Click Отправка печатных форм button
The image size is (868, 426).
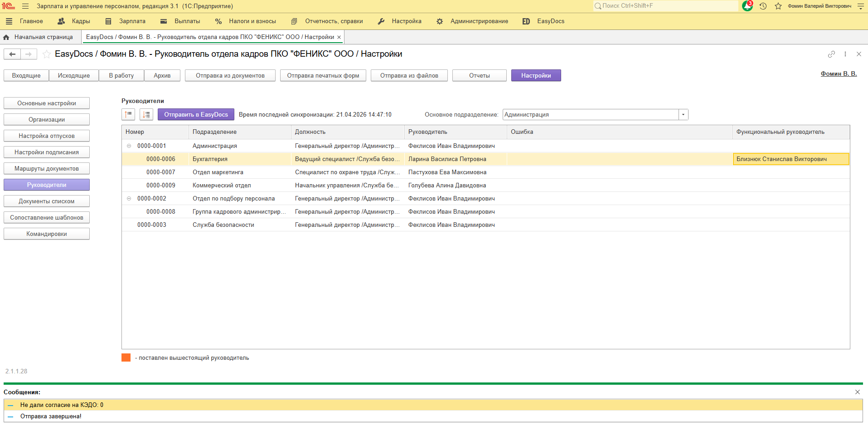pos(323,75)
